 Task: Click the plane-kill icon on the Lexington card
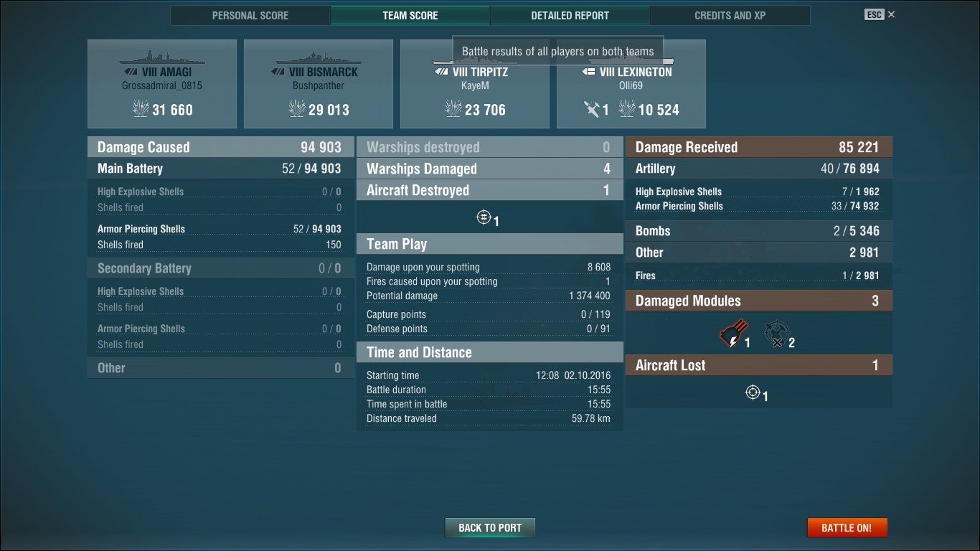(592, 109)
